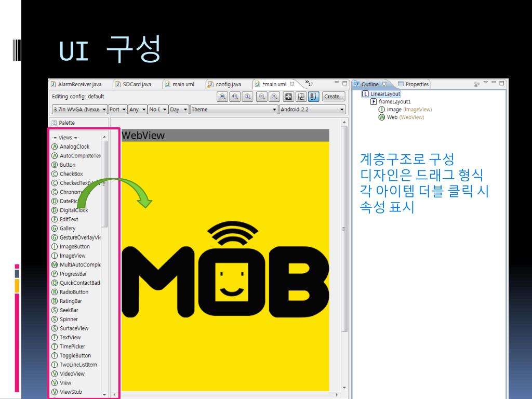Screen dimensions: 532x399
Task: Select ViewStub in the palette
Action: [x=67, y=392]
